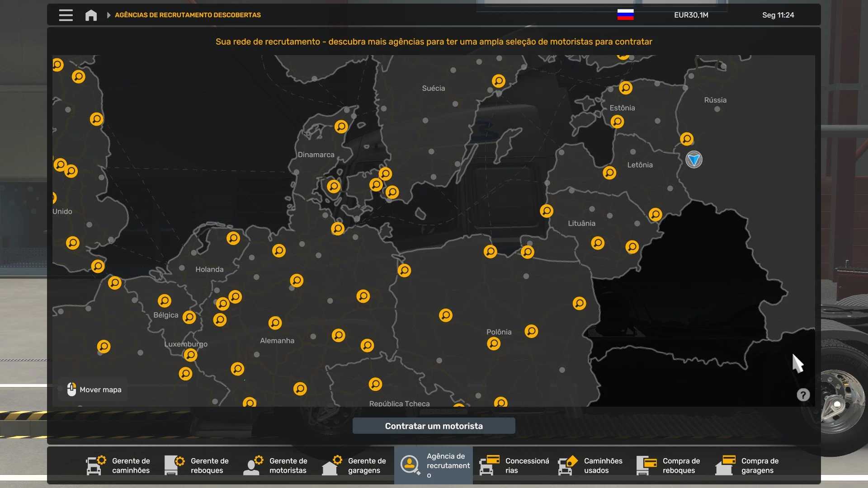The height and width of the screenshot is (488, 868).
Task: Click the Russian flag icon
Action: click(625, 15)
